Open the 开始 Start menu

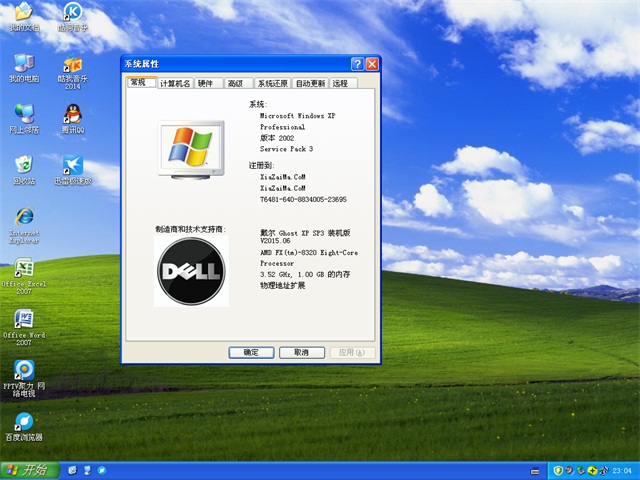(x=28, y=470)
